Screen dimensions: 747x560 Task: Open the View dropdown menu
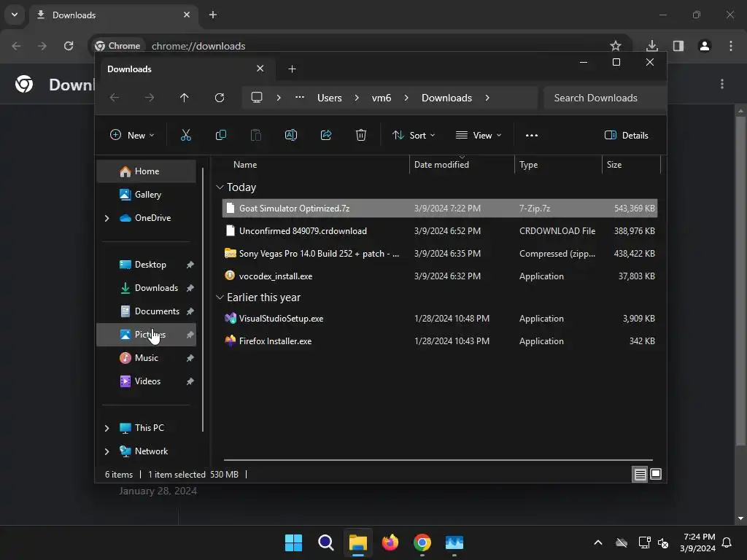pos(479,135)
